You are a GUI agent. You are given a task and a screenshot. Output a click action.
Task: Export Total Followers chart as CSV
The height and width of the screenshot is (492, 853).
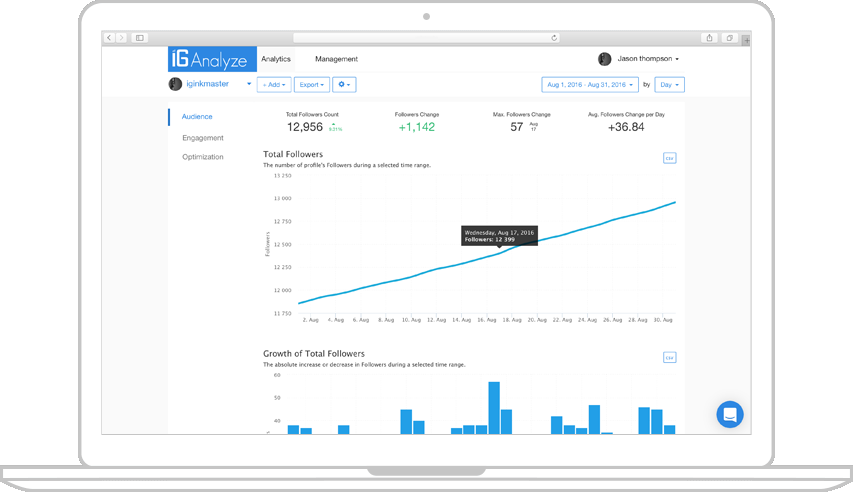[669, 158]
